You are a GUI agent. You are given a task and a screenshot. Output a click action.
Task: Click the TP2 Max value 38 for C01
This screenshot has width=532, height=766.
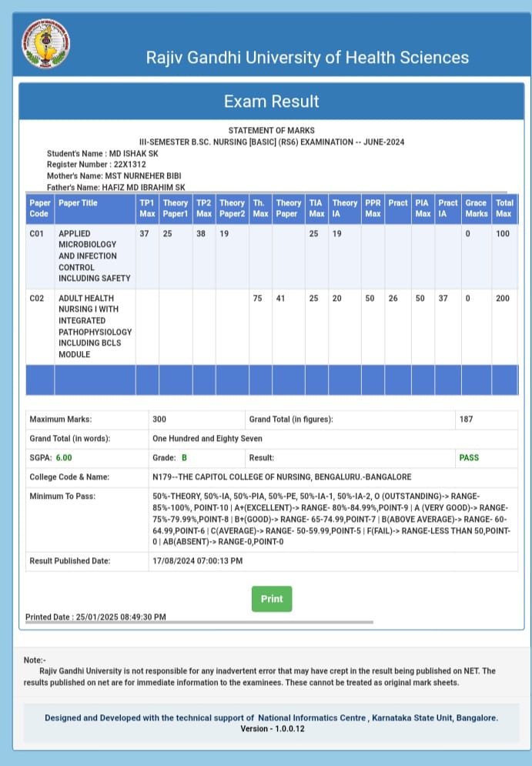click(201, 233)
